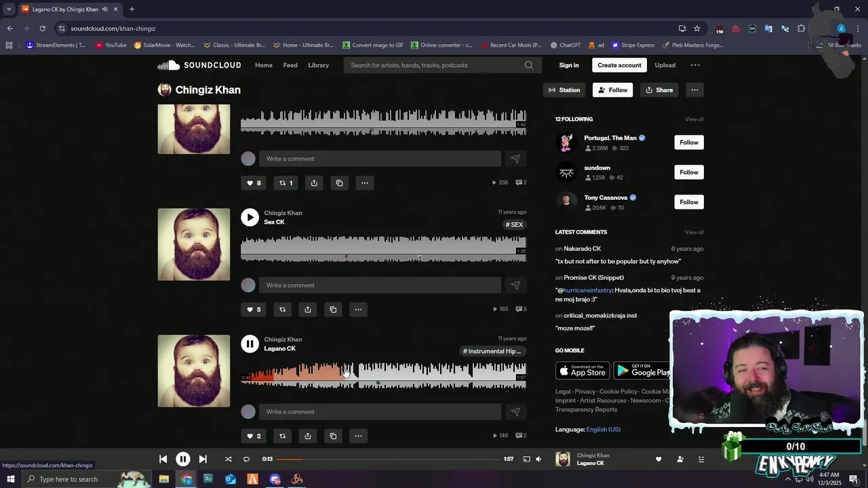Copy link of the top track with 8 likes
This screenshot has height=488, width=868.
click(340, 183)
